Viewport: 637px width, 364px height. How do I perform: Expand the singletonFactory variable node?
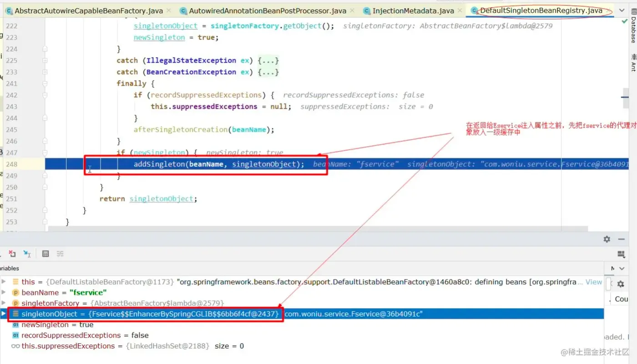[x=4, y=303]
